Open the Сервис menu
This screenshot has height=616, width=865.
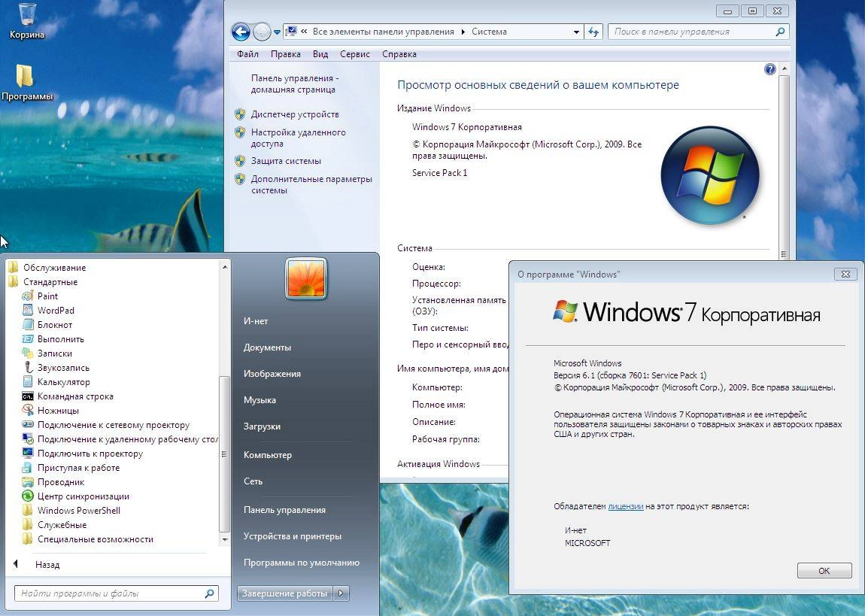tap(355, 54)
